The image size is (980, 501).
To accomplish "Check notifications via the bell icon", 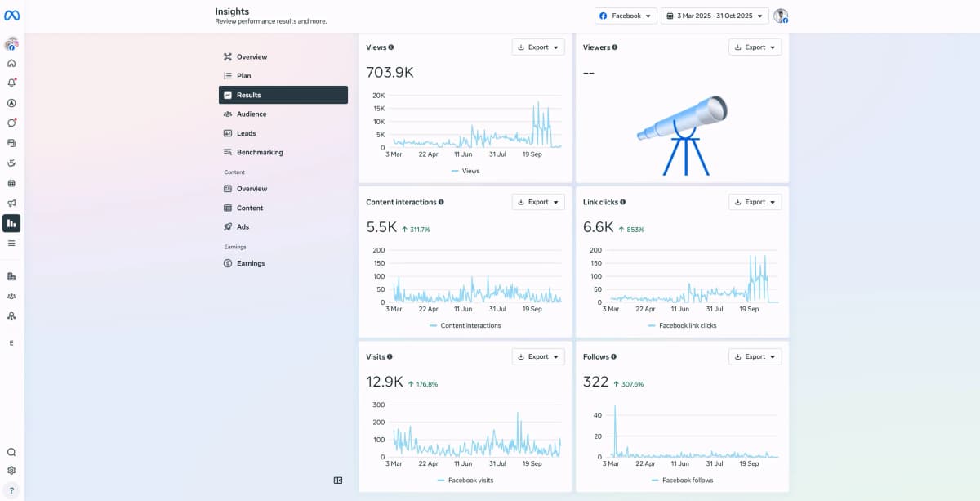I will pyautogui.click(x=11, y=82).
